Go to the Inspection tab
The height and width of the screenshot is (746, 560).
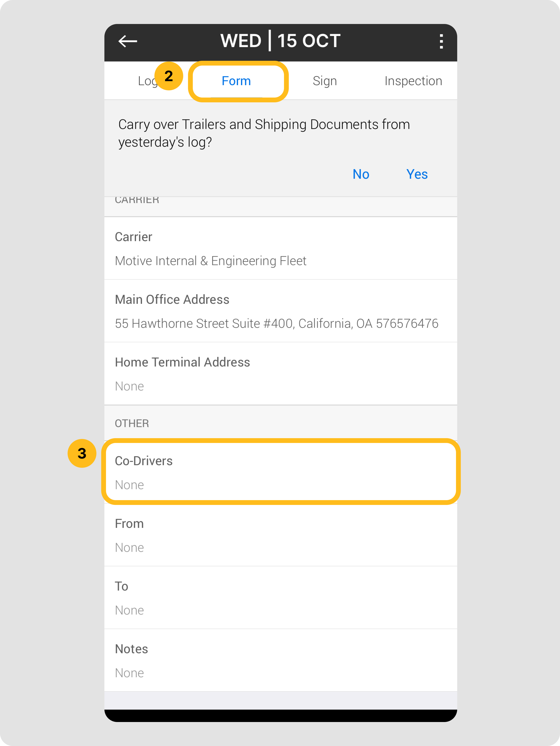[x=413, y=81]
